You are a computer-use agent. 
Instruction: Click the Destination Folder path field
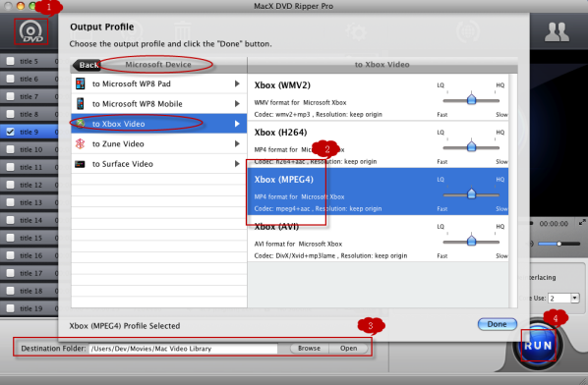pos(183,349)
